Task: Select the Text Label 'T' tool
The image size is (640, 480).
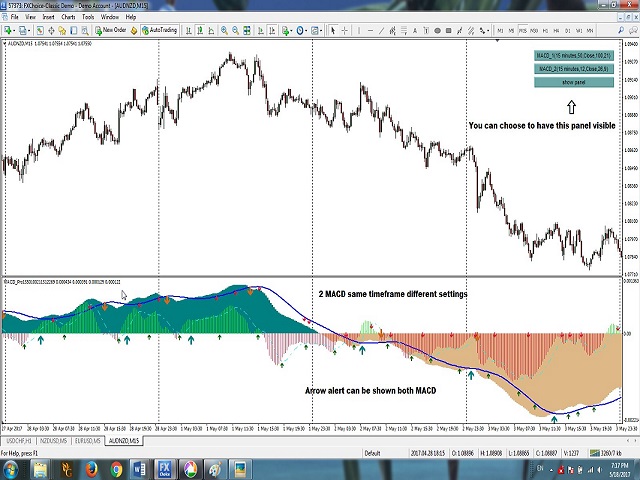Action: pyautogui.click(x=426, y=30)
